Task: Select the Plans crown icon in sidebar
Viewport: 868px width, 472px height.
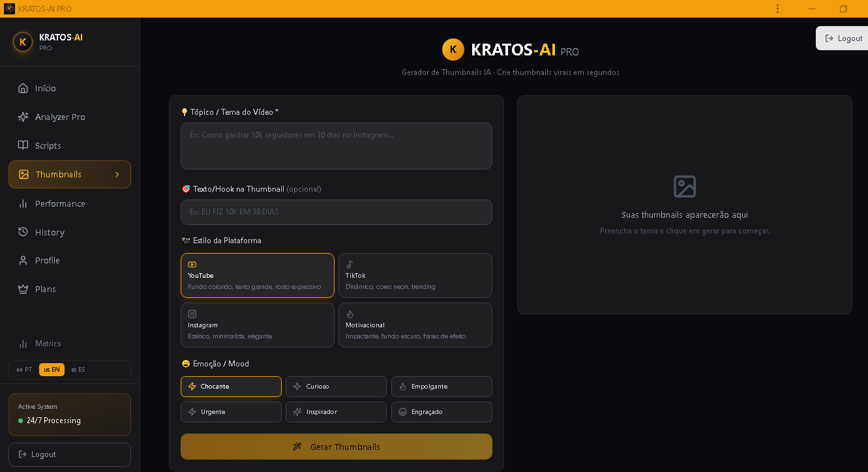Action: click(x=23, y=289)
